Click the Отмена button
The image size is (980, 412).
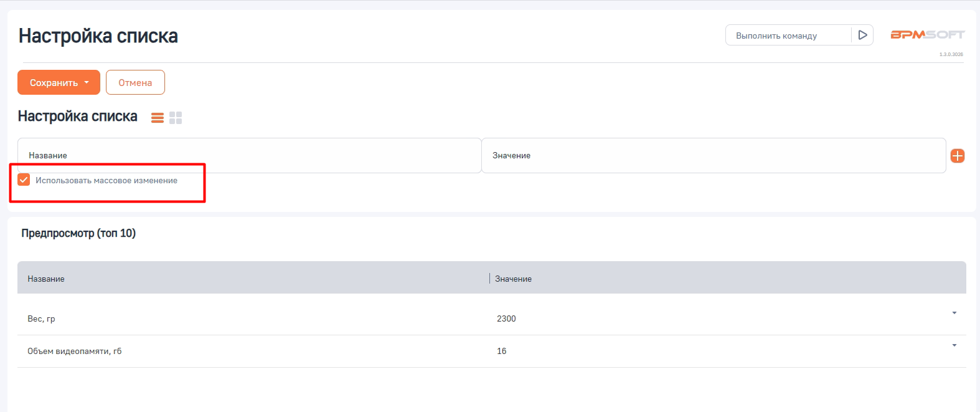pos(135,82)
